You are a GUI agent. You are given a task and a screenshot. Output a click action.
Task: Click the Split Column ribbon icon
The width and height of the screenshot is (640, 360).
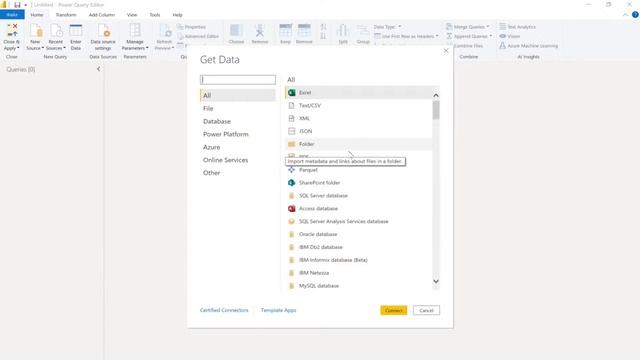tap(343, 31)
